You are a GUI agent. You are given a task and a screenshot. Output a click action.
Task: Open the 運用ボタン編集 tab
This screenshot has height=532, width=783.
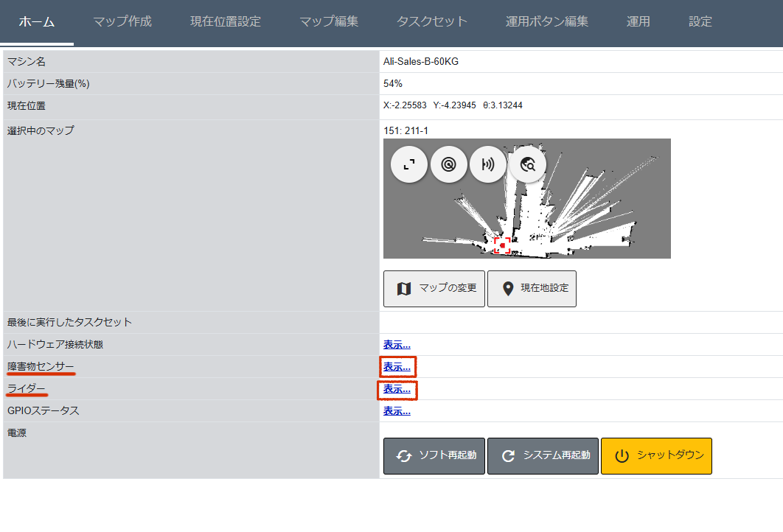click(x=547, y=21)
